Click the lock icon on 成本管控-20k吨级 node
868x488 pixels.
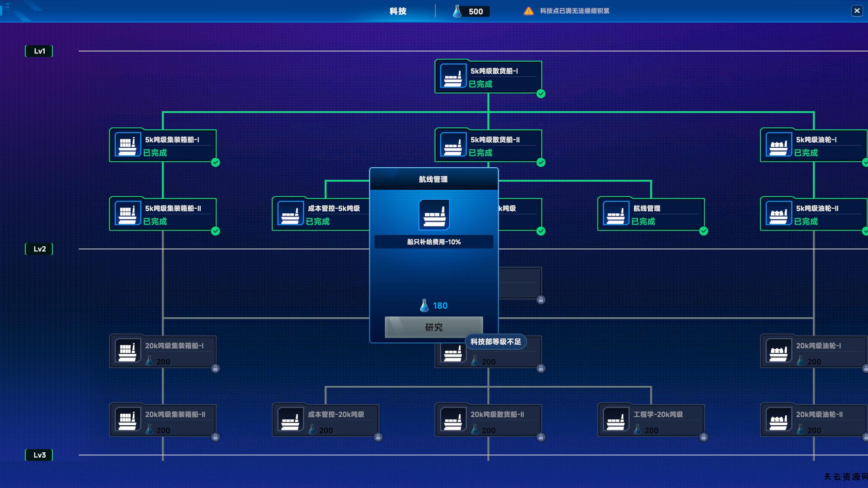[x=378, y=437]
